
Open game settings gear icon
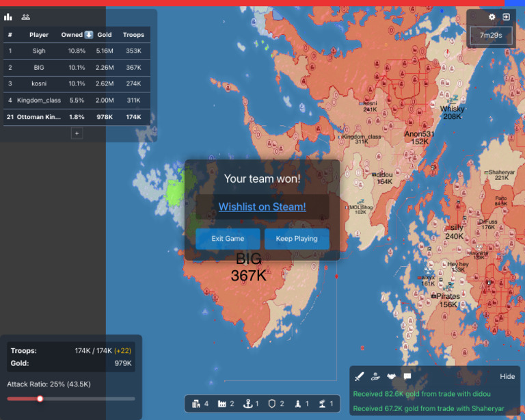tap(492, 17)
